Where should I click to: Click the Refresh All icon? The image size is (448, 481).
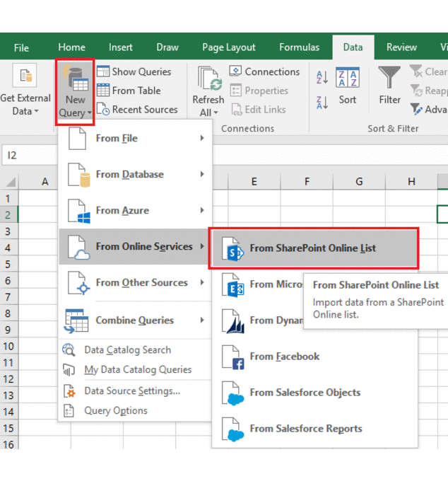tap(209, 79)
